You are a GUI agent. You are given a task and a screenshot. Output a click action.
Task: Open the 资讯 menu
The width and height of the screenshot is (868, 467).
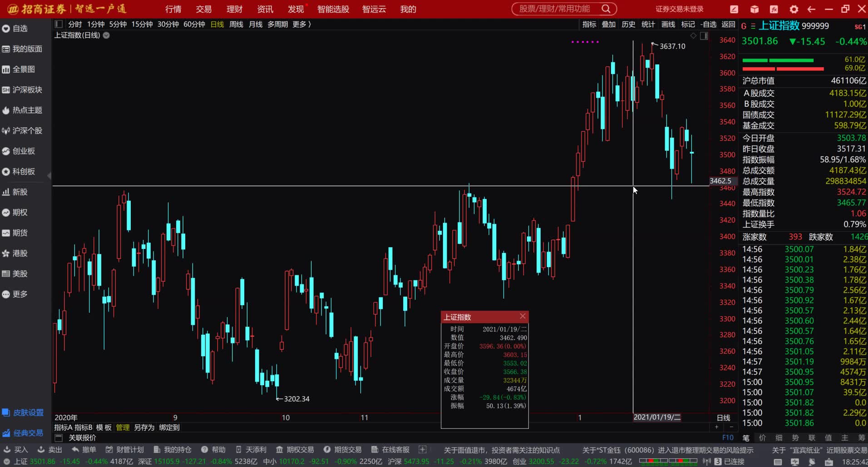(x=265, y=9)
